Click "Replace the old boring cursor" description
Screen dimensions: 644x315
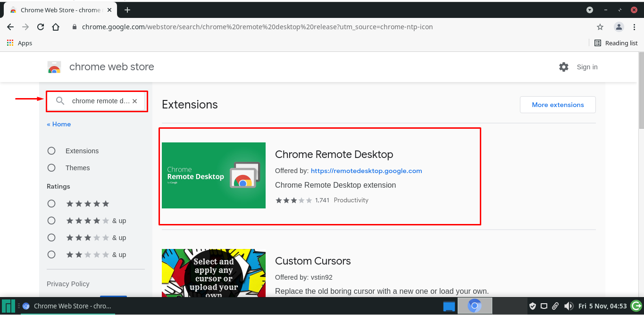click(x=382, y=291)
